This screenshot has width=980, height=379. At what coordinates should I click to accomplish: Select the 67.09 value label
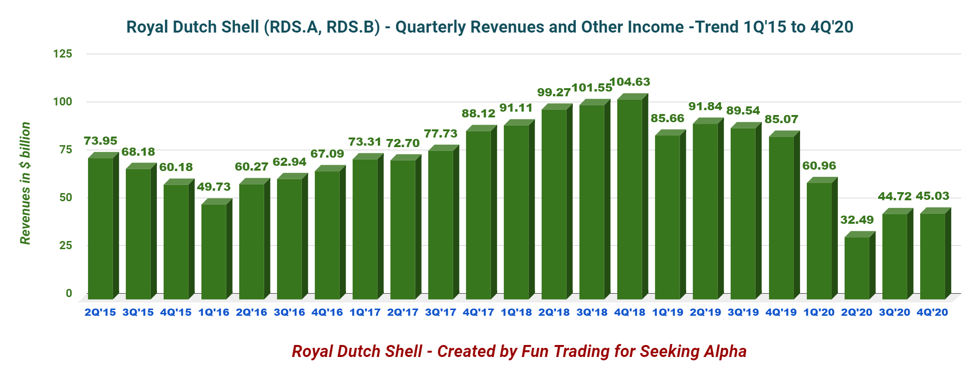pos(327,154)
